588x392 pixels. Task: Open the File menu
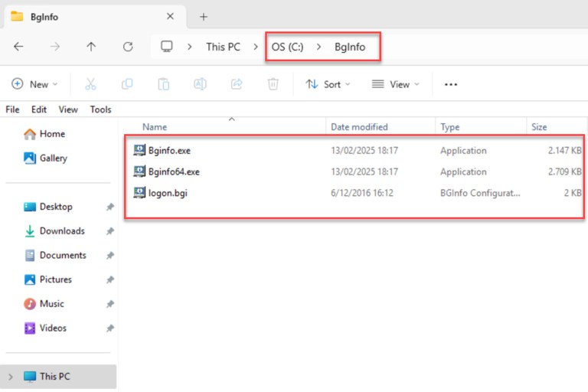(12, 109)
